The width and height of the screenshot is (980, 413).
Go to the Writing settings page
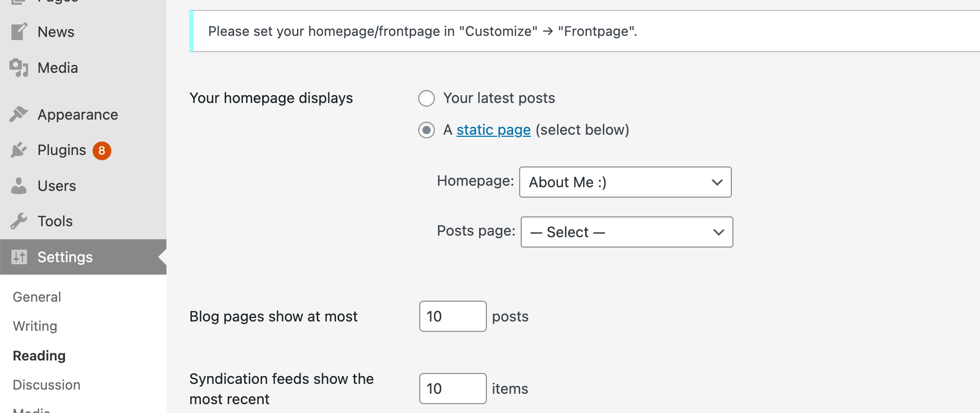pos(35,326)
